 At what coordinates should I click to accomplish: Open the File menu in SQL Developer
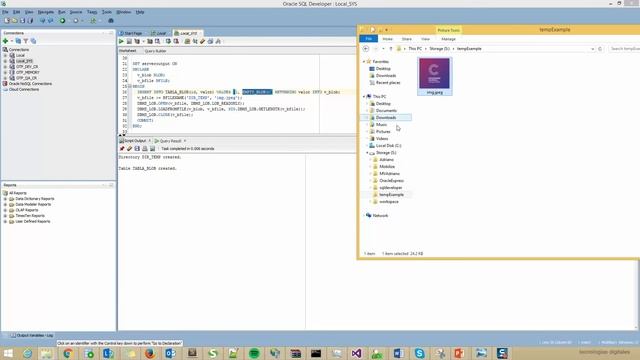[5, 12]
